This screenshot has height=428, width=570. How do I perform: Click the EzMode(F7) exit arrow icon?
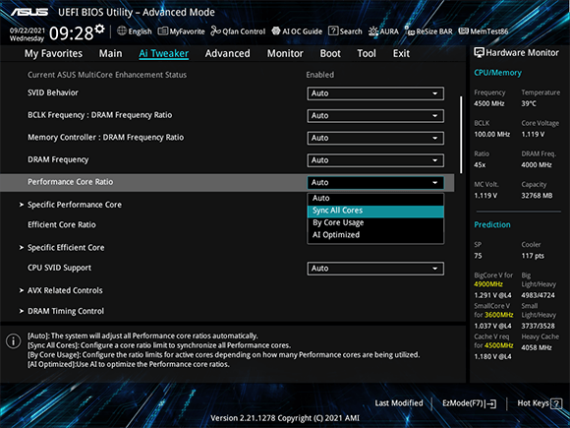pyautogui.click(x=491, y=403)
